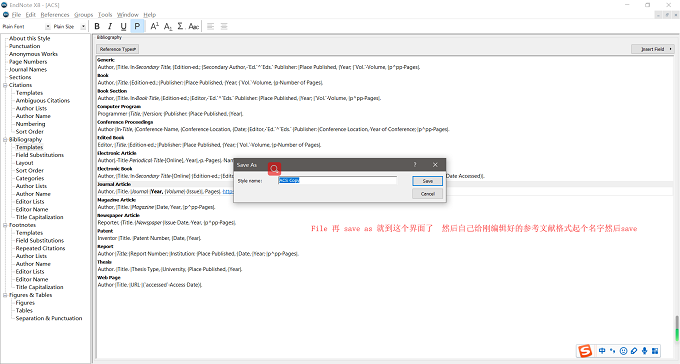Image resolution: width=680 pixels, height=364 pixels.
Task: Collapse the Citations tree node
Action: 5,85
